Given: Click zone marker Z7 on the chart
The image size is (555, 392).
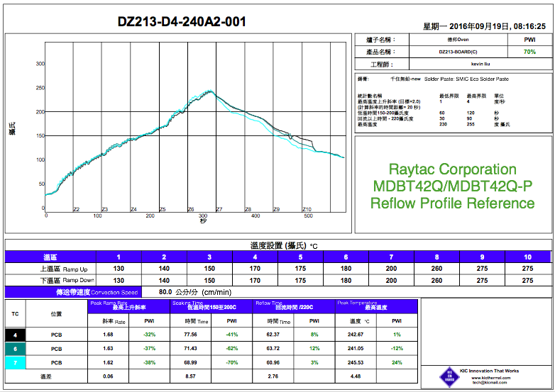Looking at the screenshot, I should 219,209.
